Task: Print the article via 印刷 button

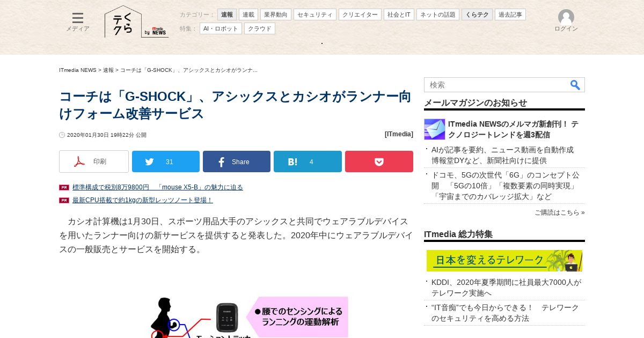Action: 94,161
